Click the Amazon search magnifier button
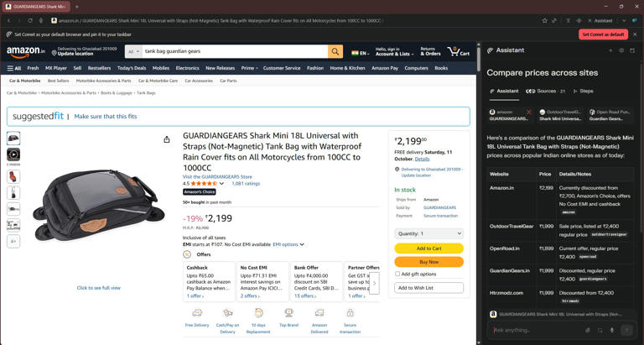The width and height of the screenshot is (644, 345). click(x=335, y=51)
